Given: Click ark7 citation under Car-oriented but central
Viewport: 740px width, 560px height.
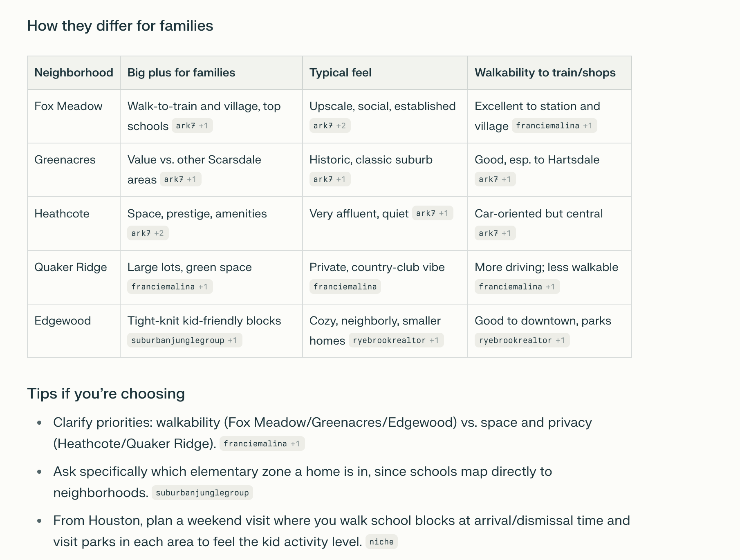Looking at the screenshot, I should tap(495, 233).
